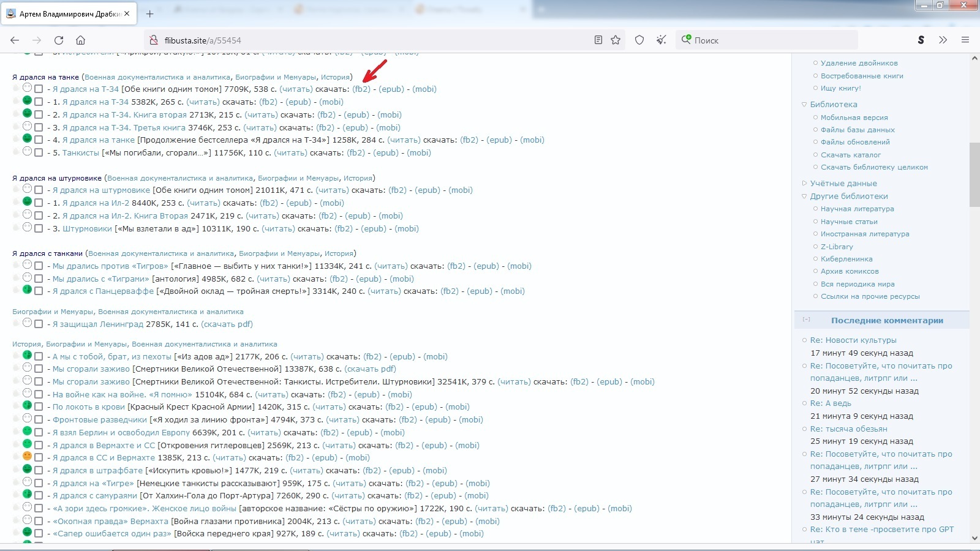Viewport: 980px width, 551px height.
Task: Check the box for 'Я дрался на штурмовике'
Action: (x=39, y=190)
